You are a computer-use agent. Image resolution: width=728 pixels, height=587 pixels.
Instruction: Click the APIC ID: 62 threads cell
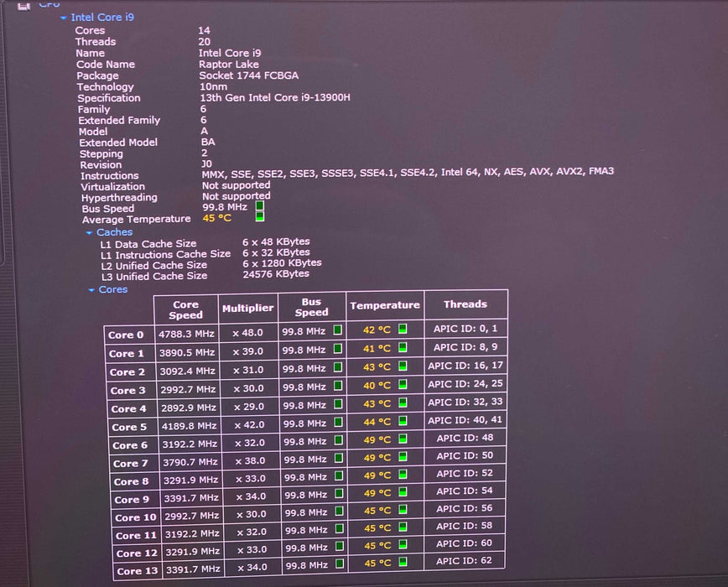click(x=464, y=560)
